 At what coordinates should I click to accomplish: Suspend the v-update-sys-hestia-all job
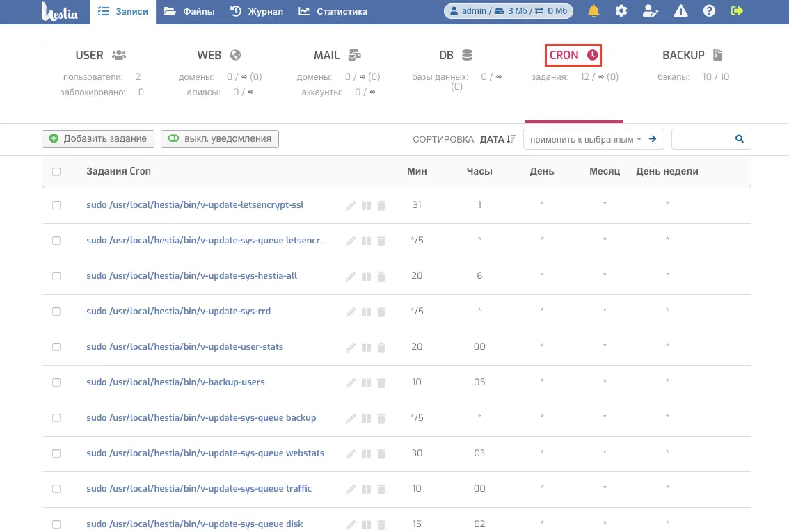click(x=366, y=276)
